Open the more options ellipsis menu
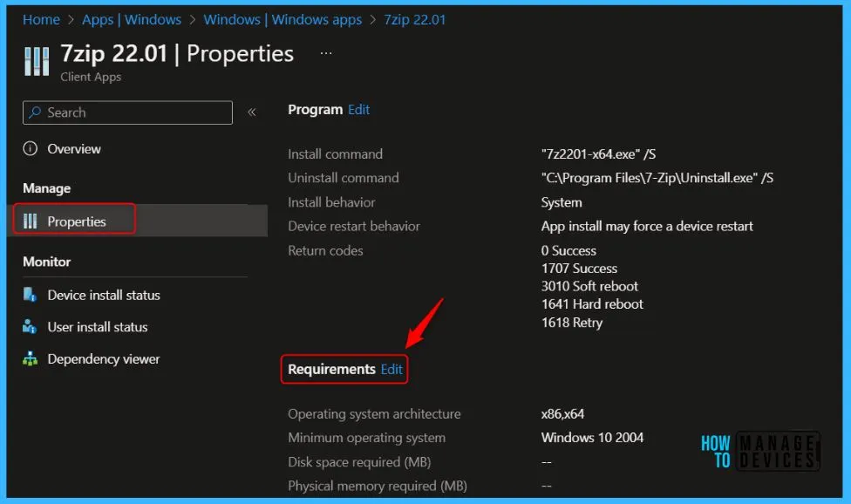This screenshot has height=504, width=851. click(x=325, y=53)
